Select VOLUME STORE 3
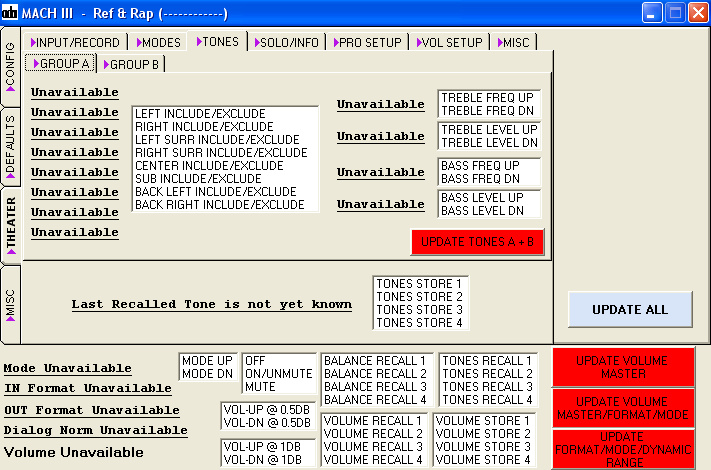Screen dimensions: 711x470 tap(482, 447)
